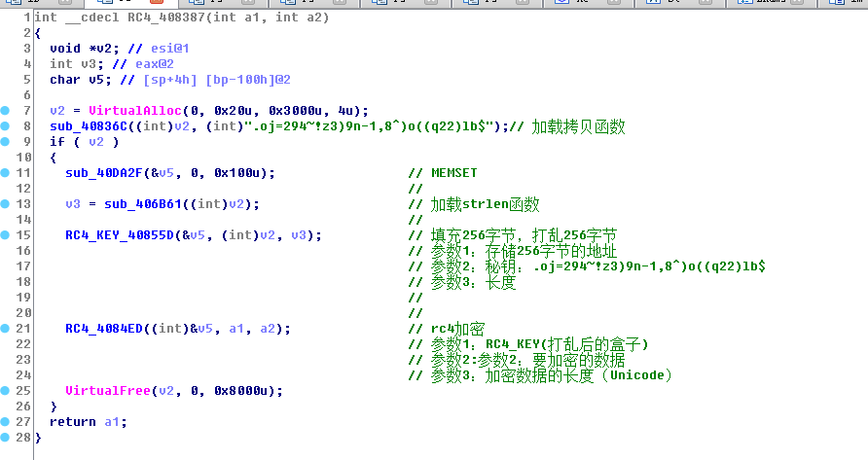This screenshot has height=460, width=868.
Task: Toggle breakpoint dot on line 25
Action: (5, 390)
